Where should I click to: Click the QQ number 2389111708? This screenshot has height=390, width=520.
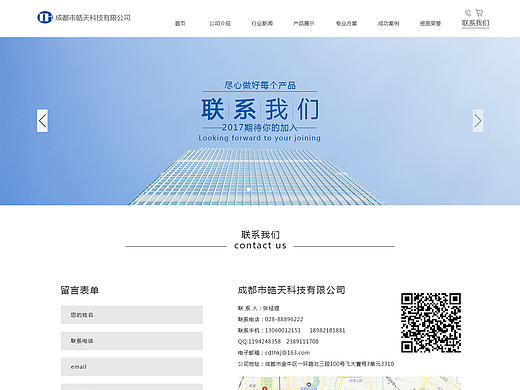click(302, 341)
